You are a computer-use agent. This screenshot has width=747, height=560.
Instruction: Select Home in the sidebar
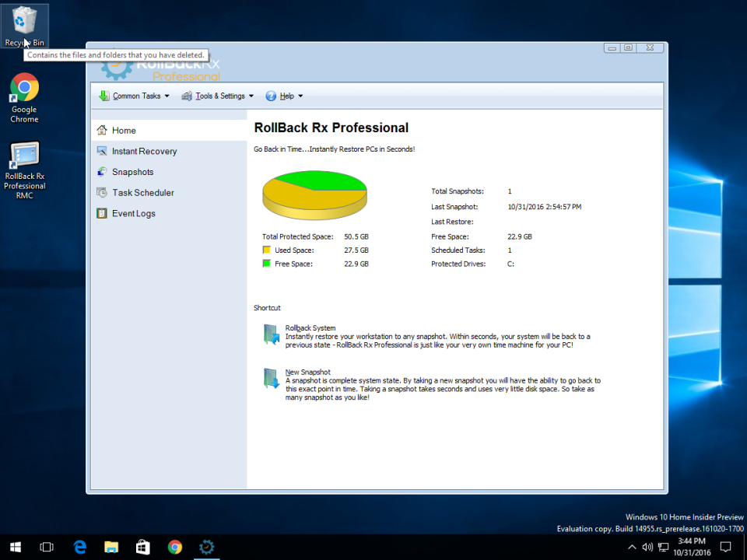[124, 130]
